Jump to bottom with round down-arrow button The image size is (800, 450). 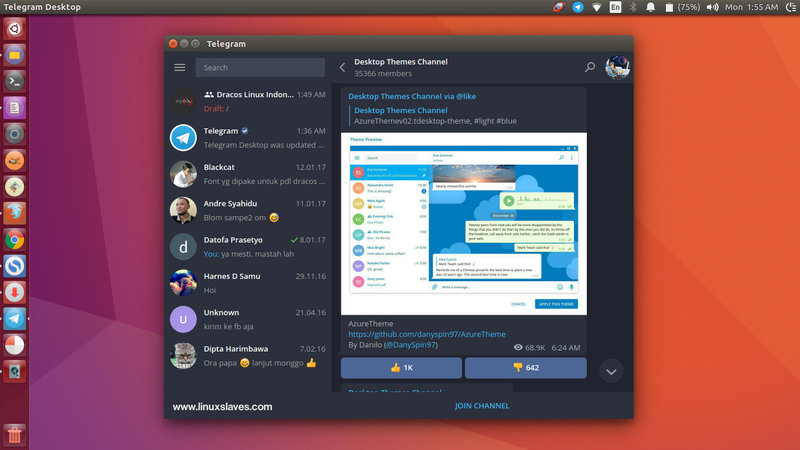coord(611,371)
